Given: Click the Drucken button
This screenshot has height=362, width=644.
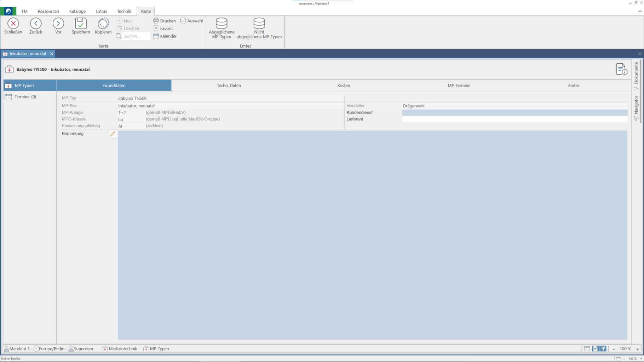Looking at the screenshot, I should coord(165,21).
